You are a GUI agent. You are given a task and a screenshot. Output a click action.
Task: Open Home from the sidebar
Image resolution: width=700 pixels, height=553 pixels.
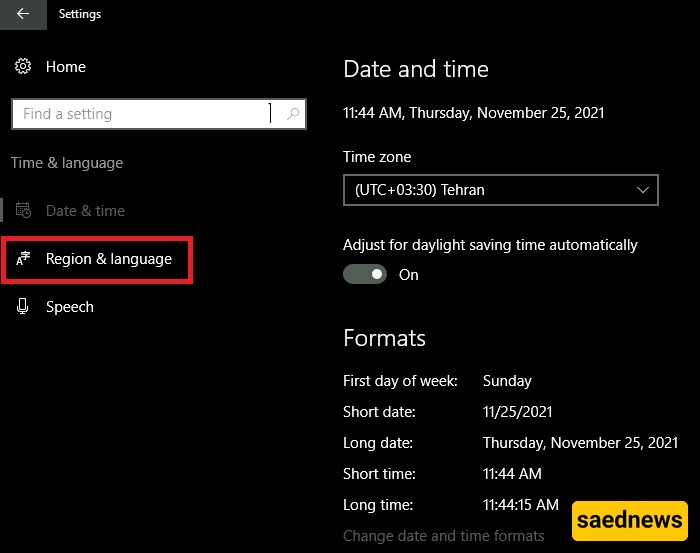coord(66,67)
